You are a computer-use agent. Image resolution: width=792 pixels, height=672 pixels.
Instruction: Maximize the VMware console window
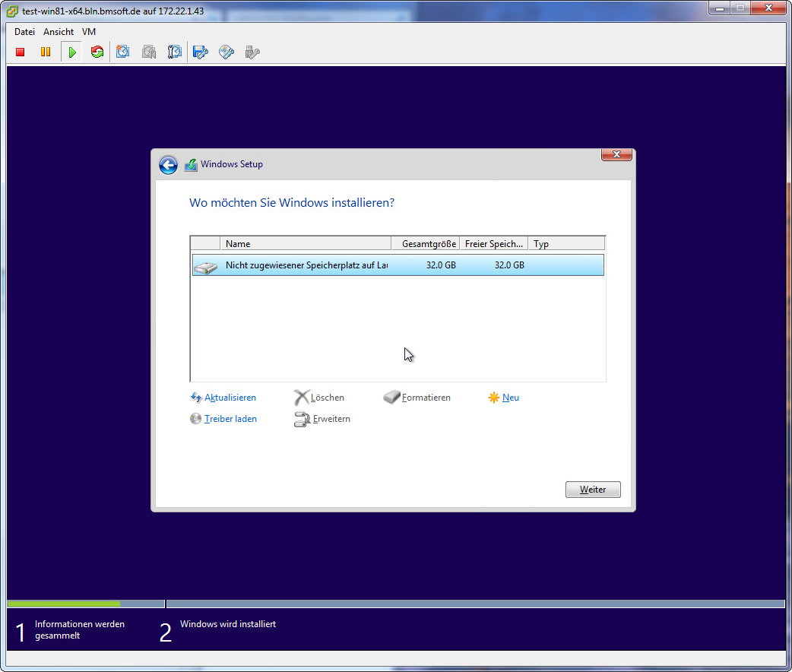(740, 8)
